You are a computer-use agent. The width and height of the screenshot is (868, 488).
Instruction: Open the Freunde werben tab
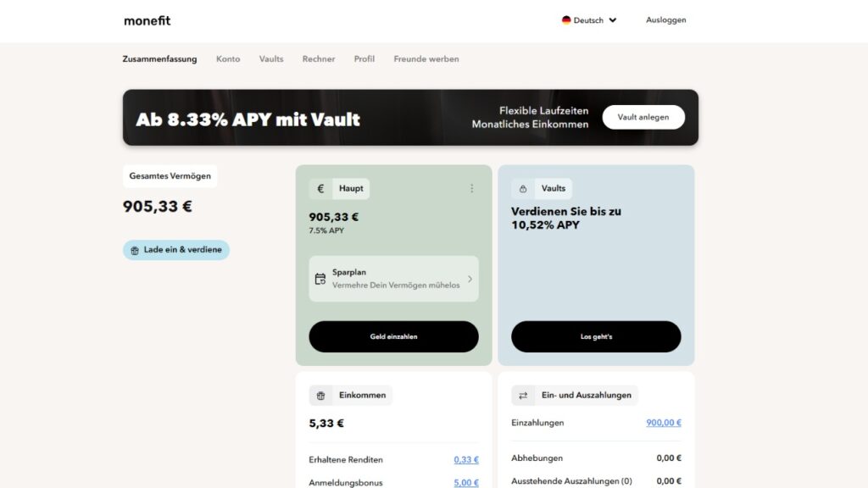(x=426, y=59)
